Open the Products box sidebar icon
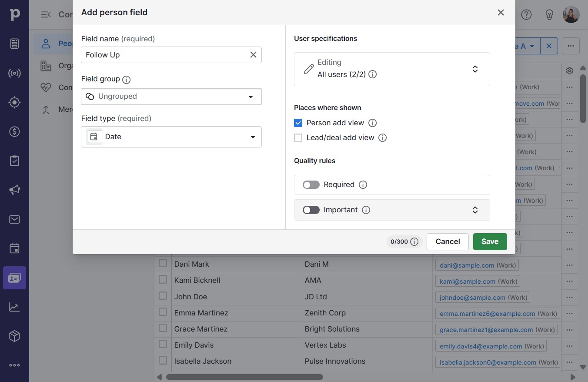The height and width of the screenshot is (382, 588). point(14,336)
